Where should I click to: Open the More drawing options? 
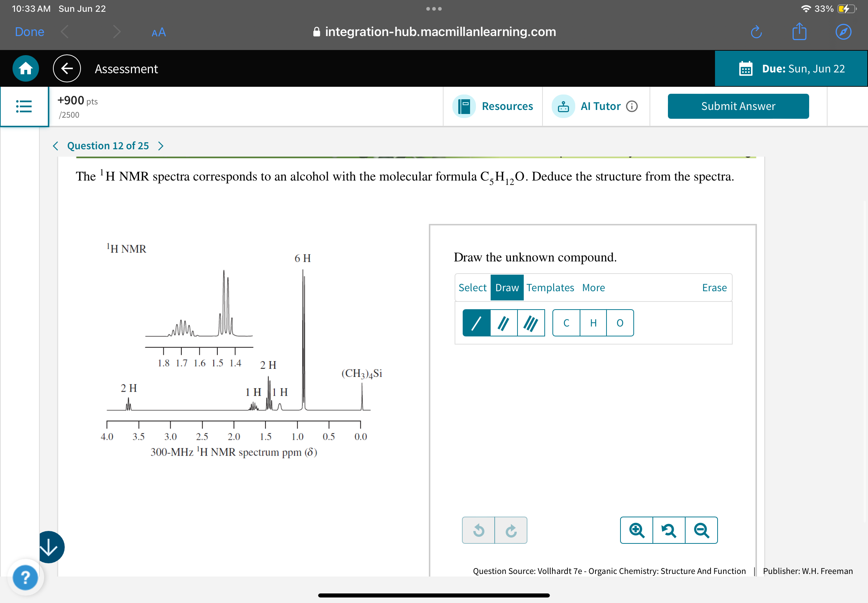[x=593, y=288]
